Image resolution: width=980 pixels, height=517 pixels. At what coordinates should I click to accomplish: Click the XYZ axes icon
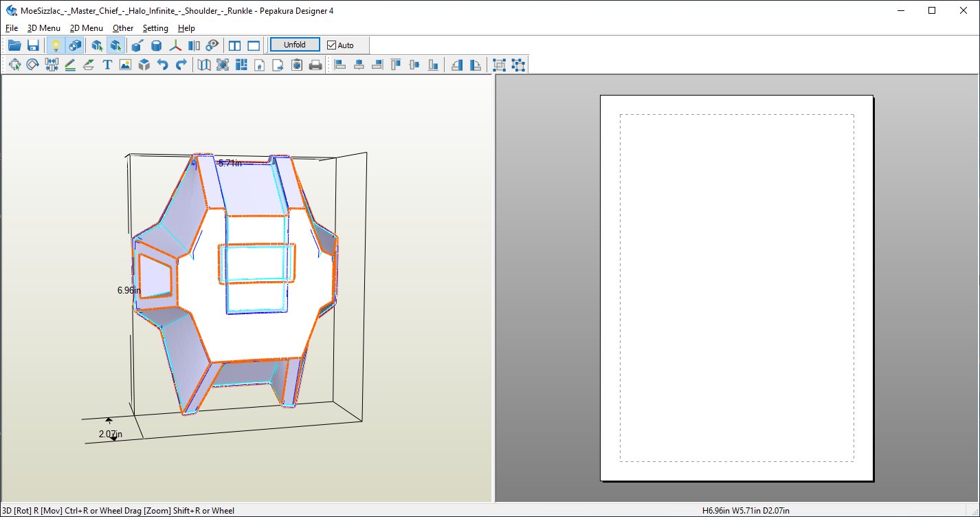point(176,45)
